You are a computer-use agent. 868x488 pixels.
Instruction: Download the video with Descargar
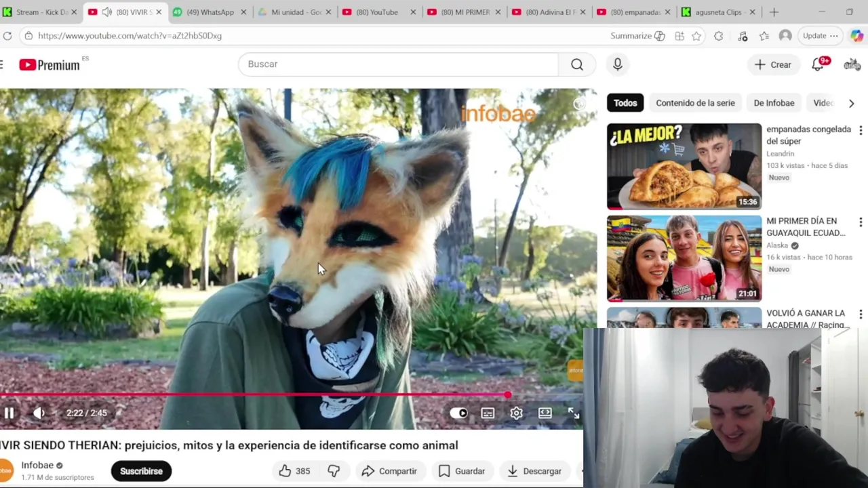(x=534, y=471)
